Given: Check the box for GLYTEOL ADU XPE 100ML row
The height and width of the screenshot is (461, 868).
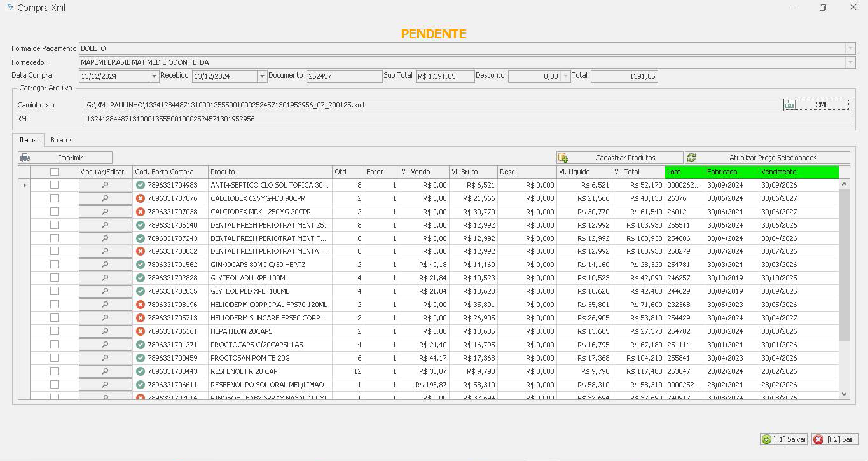Looking at the screenshot, I should coord(54,278).
